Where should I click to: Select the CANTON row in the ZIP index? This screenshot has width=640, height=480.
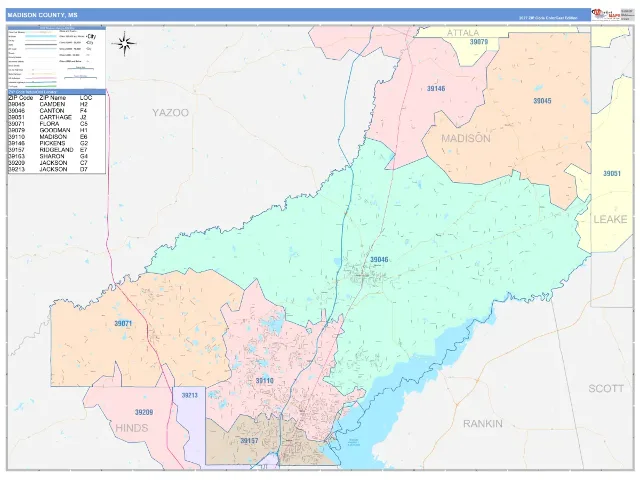click(x=57, y=111)
